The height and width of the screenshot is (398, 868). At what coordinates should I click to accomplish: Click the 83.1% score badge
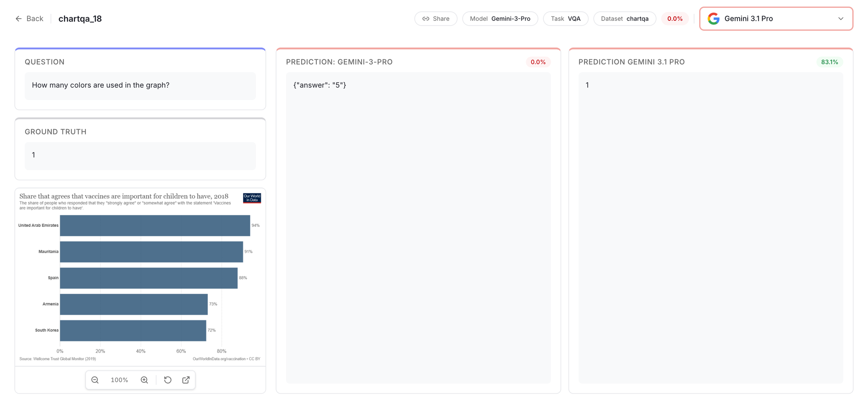(829, 62)
